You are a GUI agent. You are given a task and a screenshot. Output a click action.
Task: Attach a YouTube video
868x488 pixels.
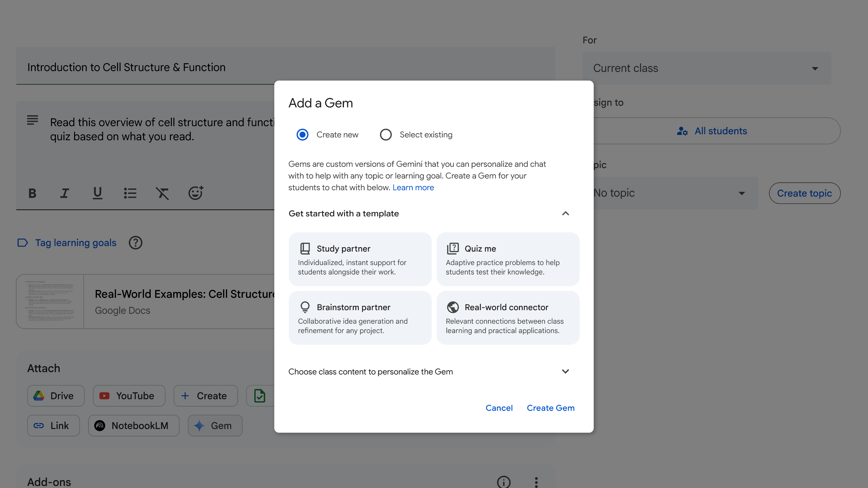tap(129, 396)
